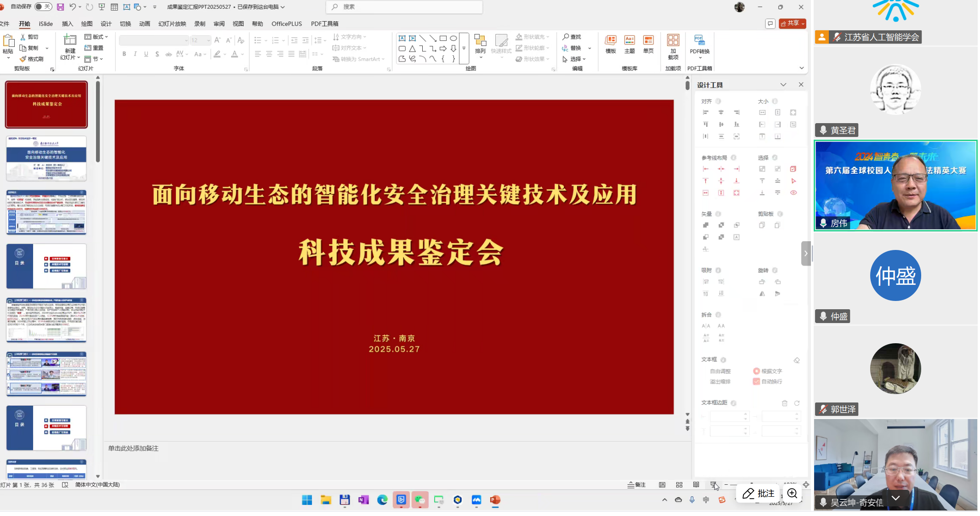Click the 格式刷 format painter
Viewport: 980px width, 516px height.
[x=31, y=59]
